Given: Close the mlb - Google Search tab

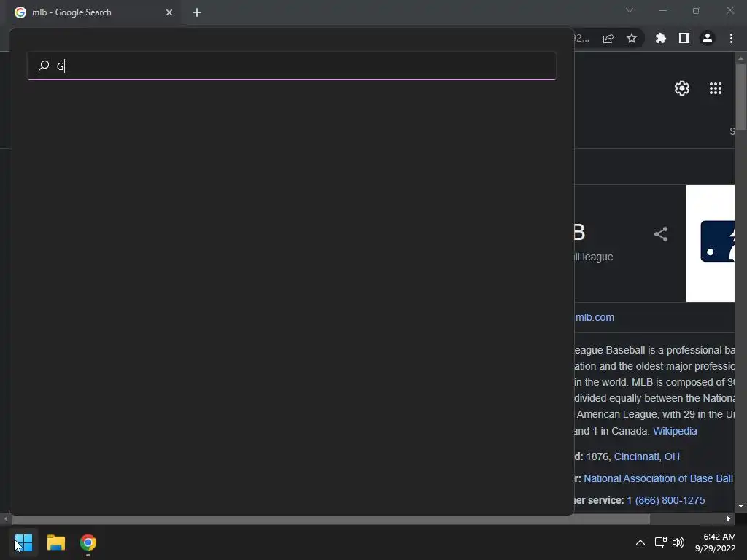Looking at the screenshot, I should (169, 12).
